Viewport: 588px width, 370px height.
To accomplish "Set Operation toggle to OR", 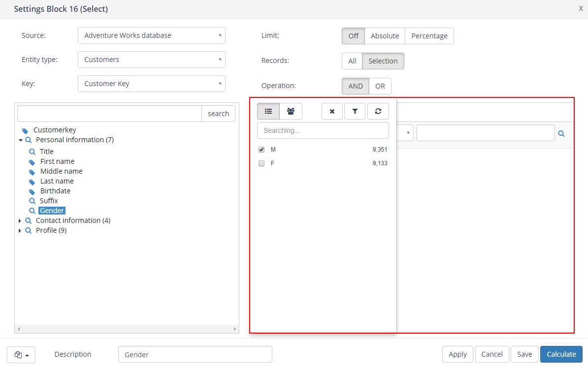I will (380, 86).
